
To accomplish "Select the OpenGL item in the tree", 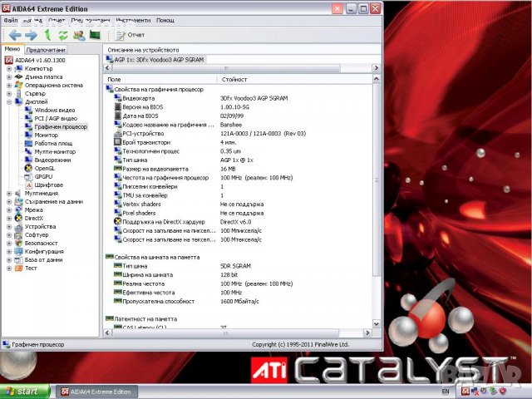I will [x=44, y=168].
